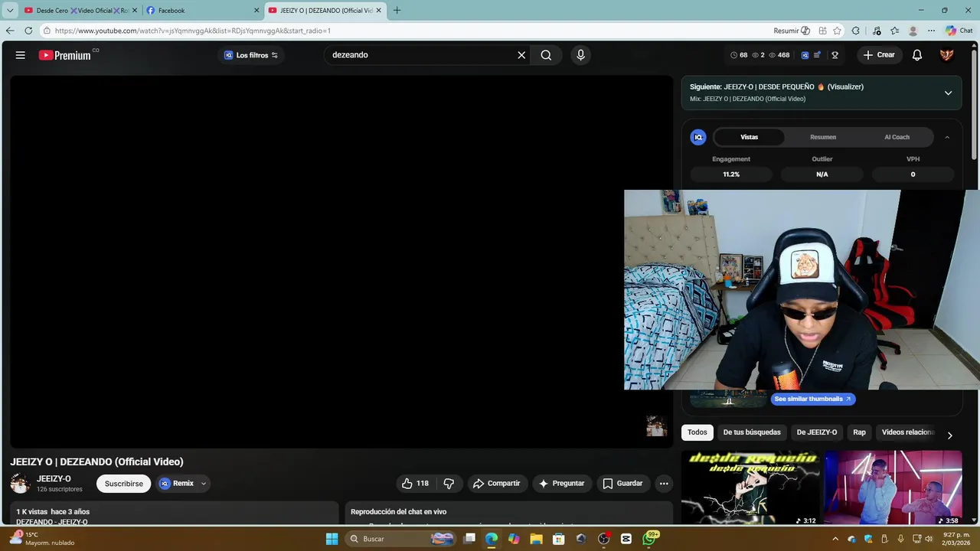The width and height of the screenshot is (980, 551).
Task: Click Resumir in the address bar
Action: (x=791, y=31)
